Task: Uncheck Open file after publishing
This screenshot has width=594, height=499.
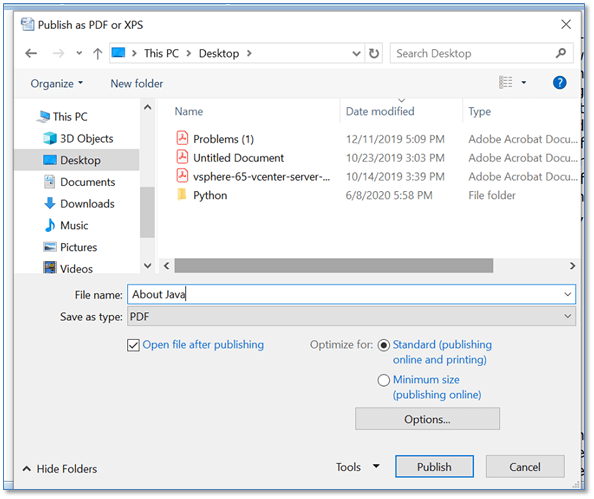Action: pyautogui.click(x=133, y=345)
